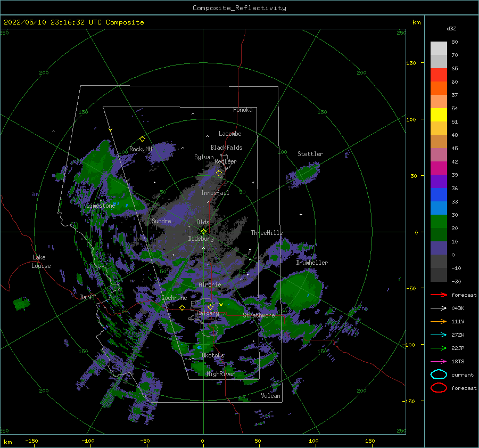Click the Vulcan label
The image size is (479, 448).
tap(271, 396)
